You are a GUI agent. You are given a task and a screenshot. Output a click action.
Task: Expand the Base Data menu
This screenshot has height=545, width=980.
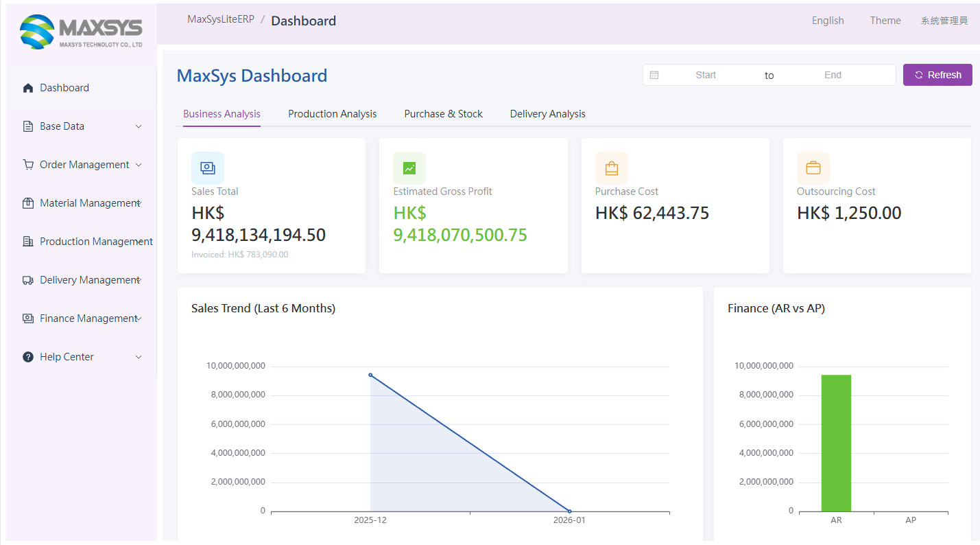tap(82, 126)
